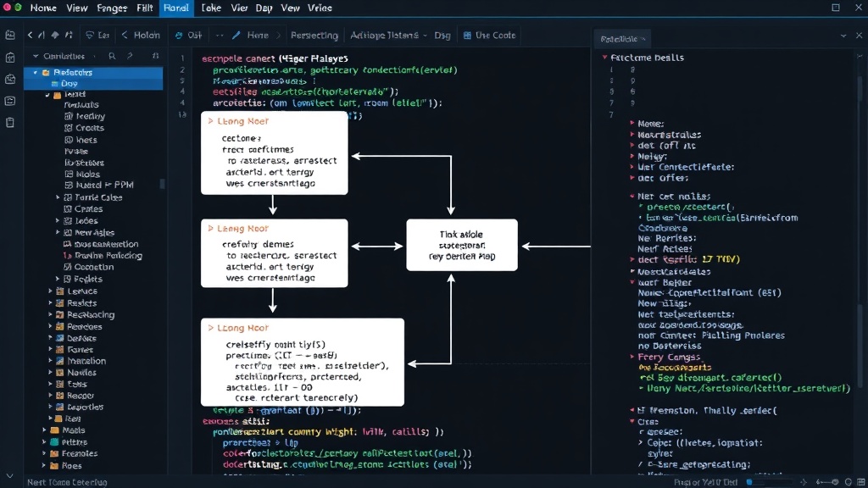
Task: Click the small zoom slider in the status bar
Action: [x=827, y=482]
